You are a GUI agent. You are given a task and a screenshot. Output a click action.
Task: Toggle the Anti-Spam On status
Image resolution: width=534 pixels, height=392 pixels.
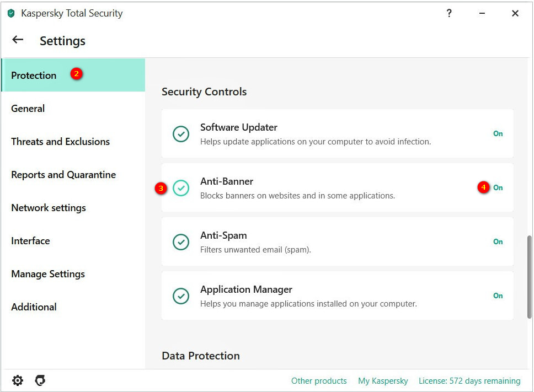pos(498,242)
